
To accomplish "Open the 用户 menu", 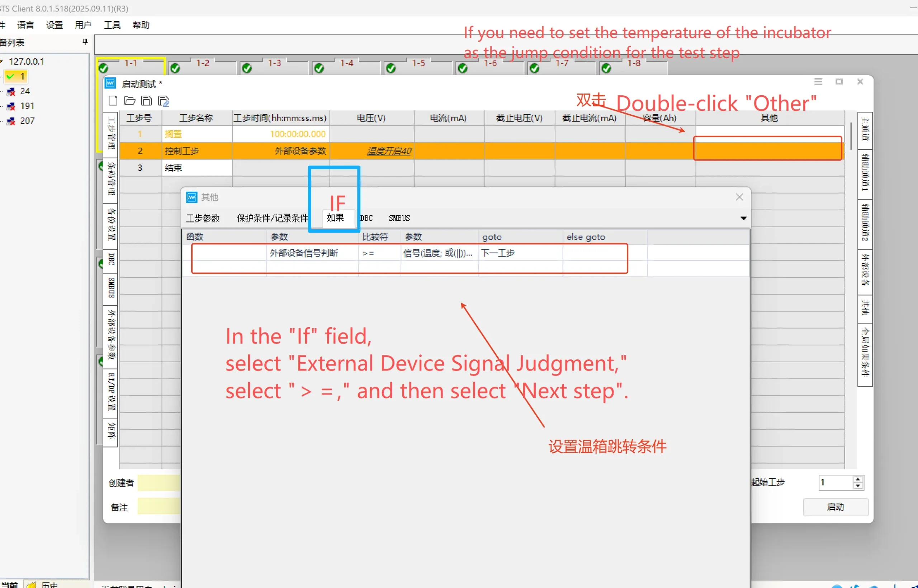I will coord(83,25).
